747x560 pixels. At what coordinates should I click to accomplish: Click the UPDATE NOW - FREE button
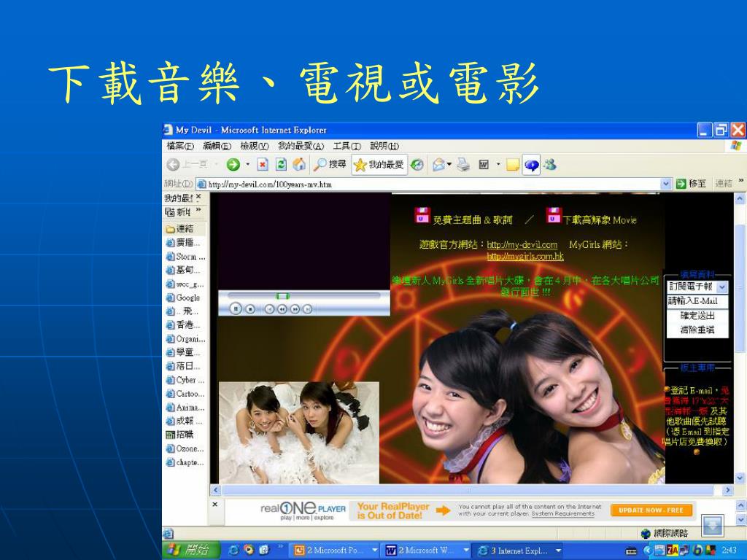651,510
